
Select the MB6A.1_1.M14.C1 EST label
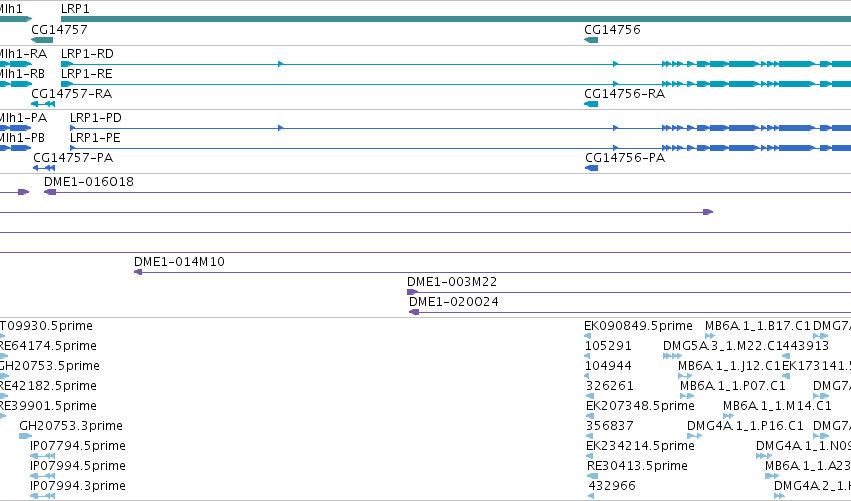coord(777,406)
